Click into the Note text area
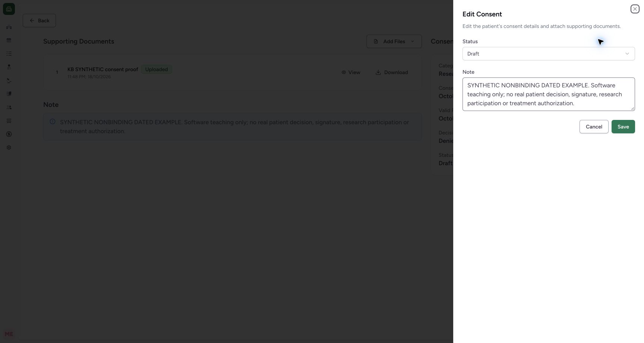 pyautogui.click(x=549, y=94)
